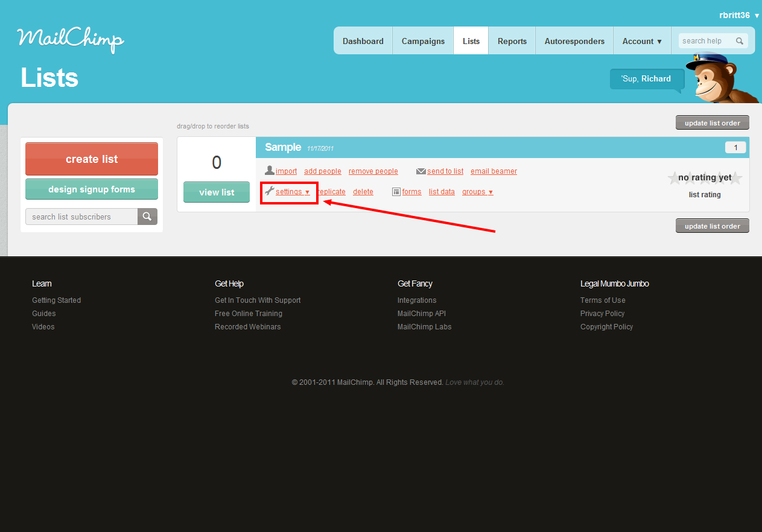Open the list data link
The image size is (762, 532).
click(x=442, y=192)
